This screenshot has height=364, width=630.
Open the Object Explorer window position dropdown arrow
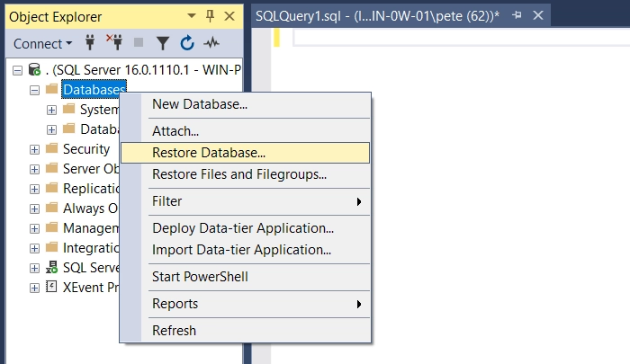[x=192, y=16]
